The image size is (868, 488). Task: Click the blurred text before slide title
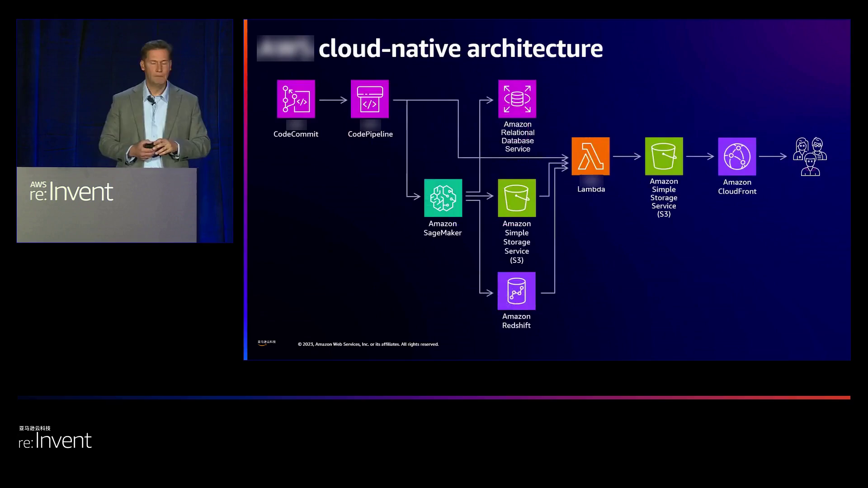(285, 48)
